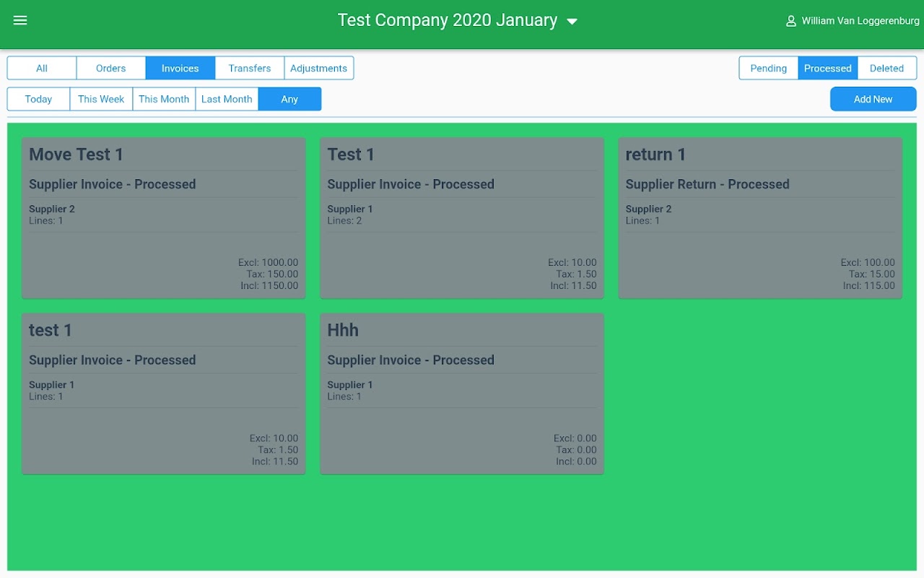Viewport: 924px width, 578px height.
Task: Filter by This Month
Action: (164, 99)
